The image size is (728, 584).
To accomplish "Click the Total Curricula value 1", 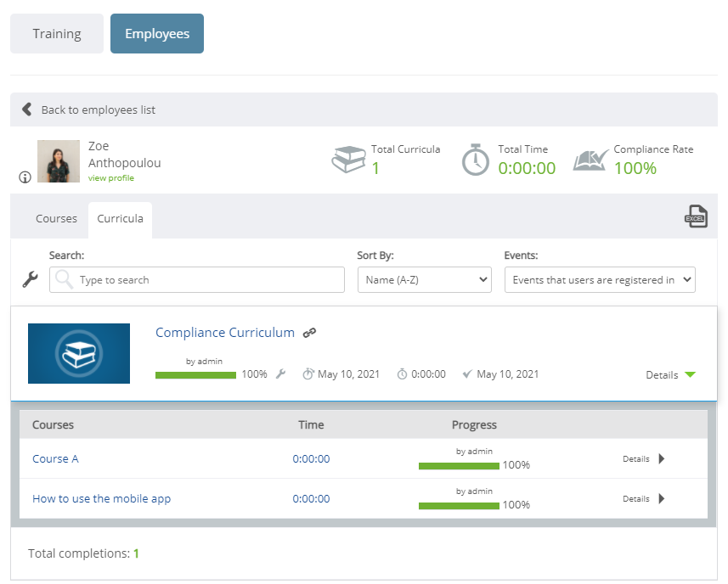I will point(375,168).
